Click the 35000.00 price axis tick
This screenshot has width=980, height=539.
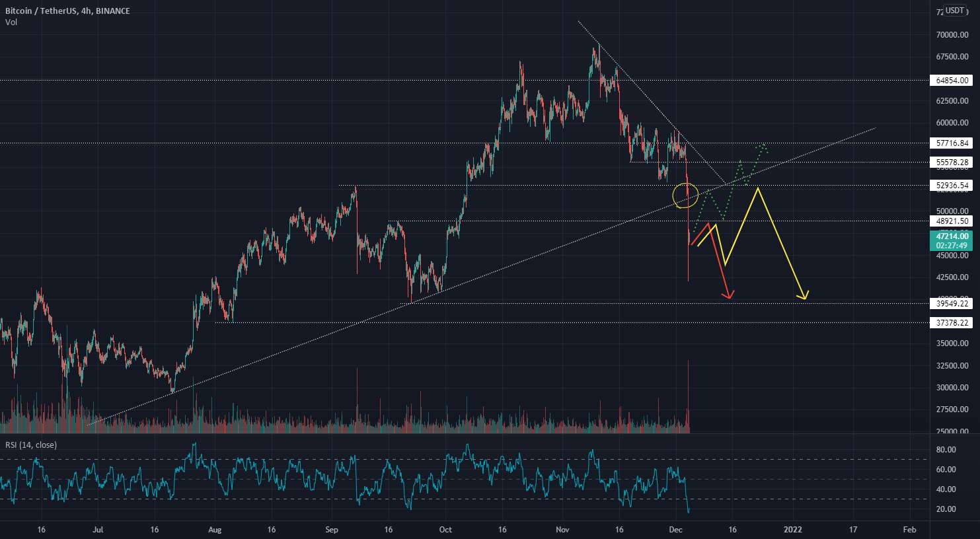pyautogui.click(x=952, y=343)
